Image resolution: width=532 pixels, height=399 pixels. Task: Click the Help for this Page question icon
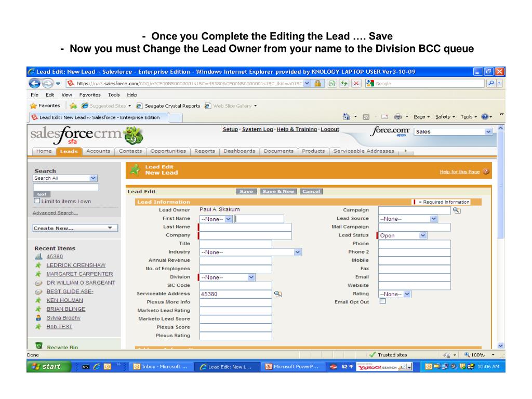[486, 171]
